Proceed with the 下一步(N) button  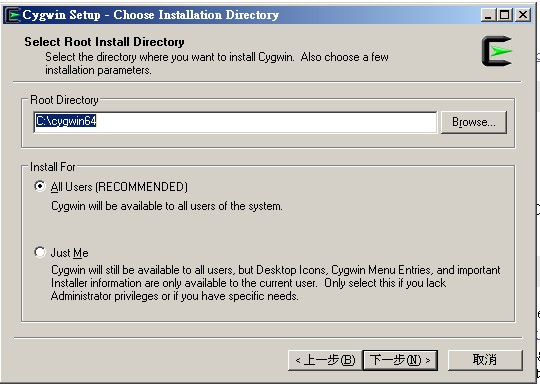[x=400, y=360]
